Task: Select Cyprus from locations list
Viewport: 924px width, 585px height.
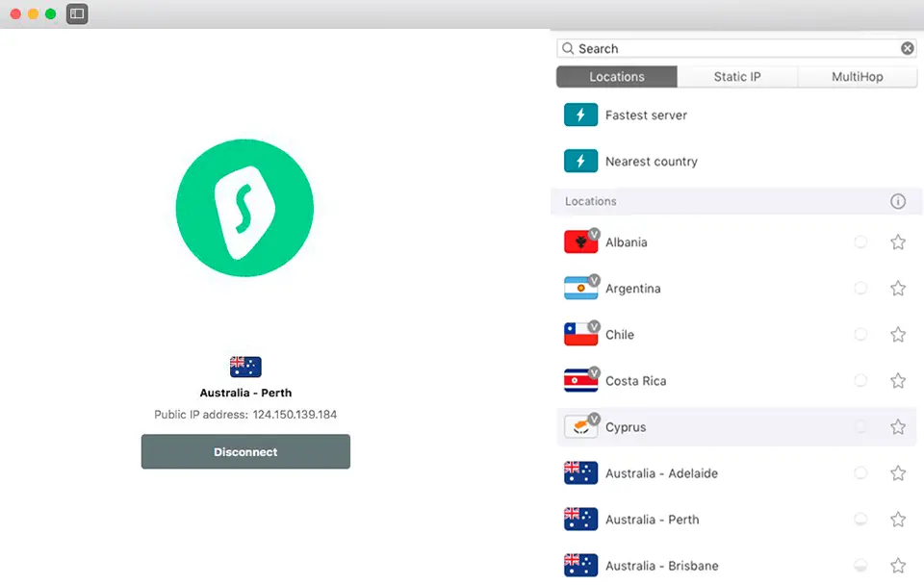Action: pyautogui.click(x=626, y=427)
